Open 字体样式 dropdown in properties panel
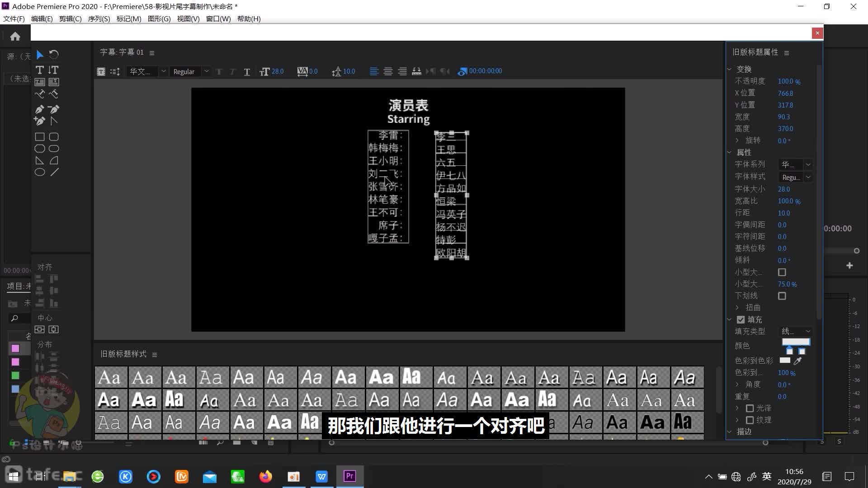The height and width of the screenshot is (488, 868). [796, 177]
